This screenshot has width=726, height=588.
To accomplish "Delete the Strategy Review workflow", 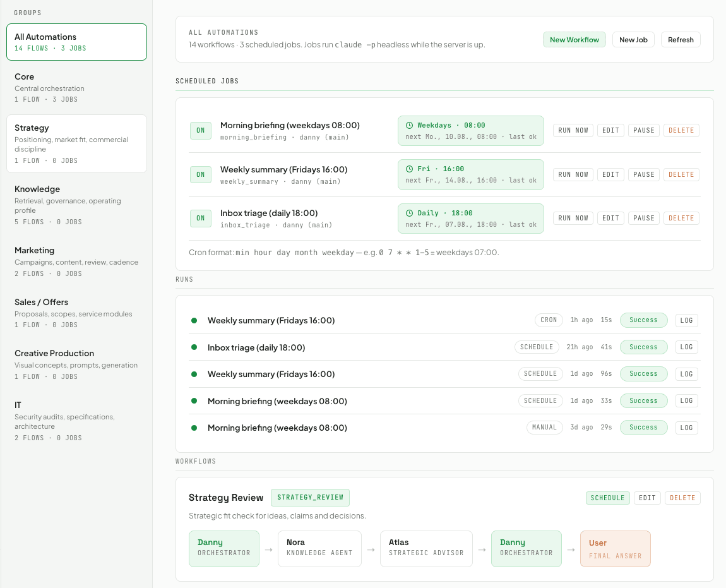I will 682,498.
